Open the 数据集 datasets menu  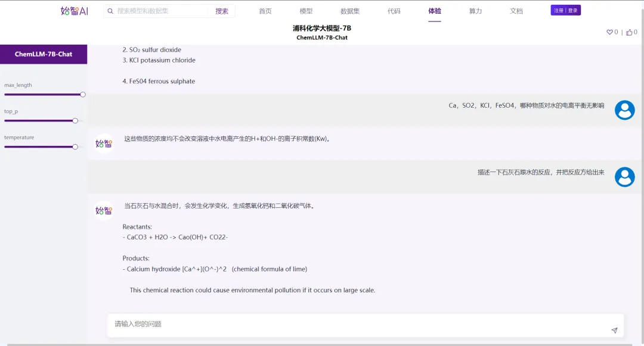(350, 11)
